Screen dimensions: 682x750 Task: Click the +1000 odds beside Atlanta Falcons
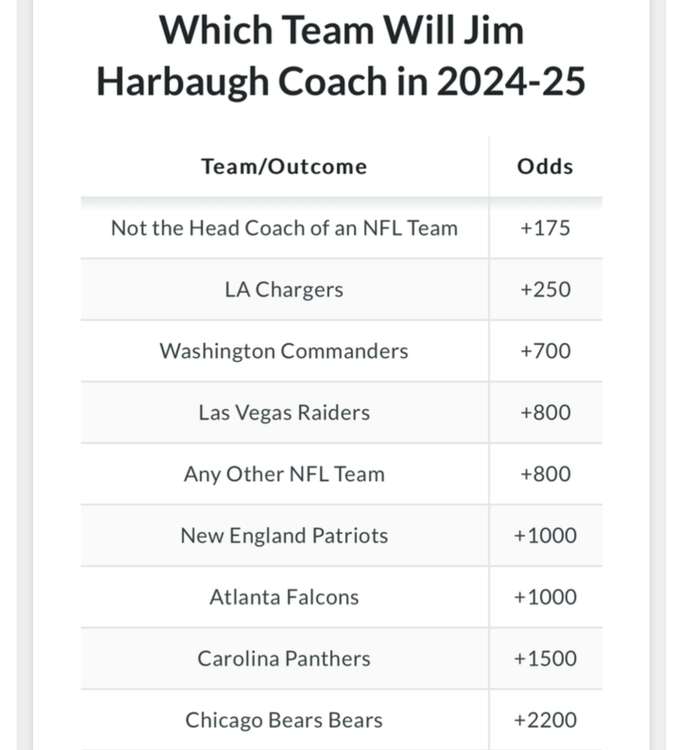(x=545, y=597)
